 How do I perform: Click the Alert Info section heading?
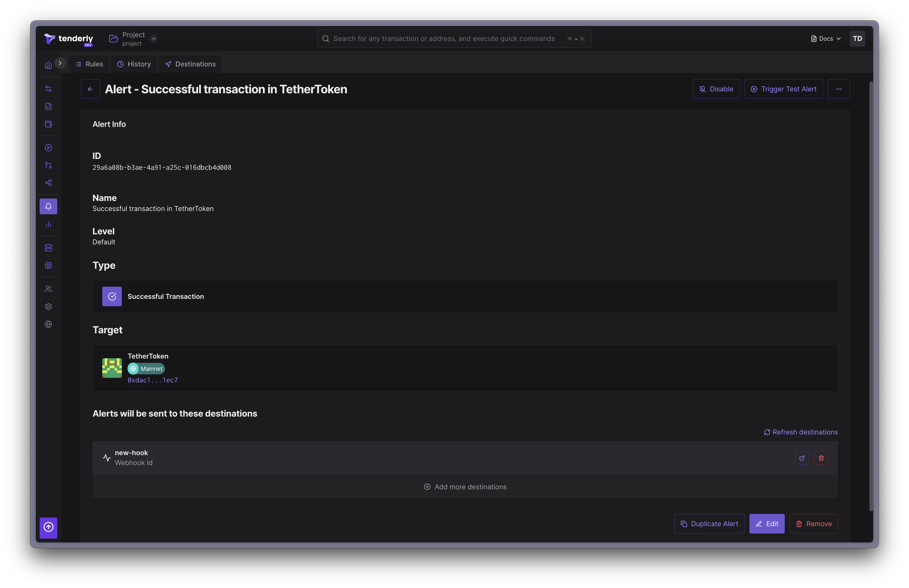109,124
